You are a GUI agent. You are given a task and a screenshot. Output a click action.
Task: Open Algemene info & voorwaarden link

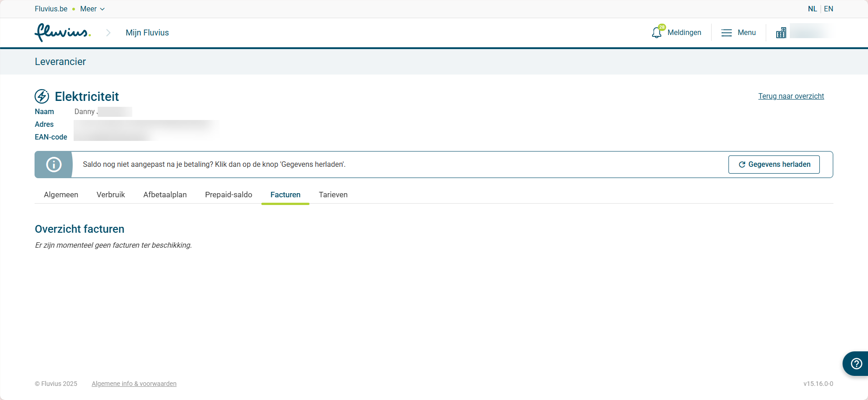click(134, 384)
